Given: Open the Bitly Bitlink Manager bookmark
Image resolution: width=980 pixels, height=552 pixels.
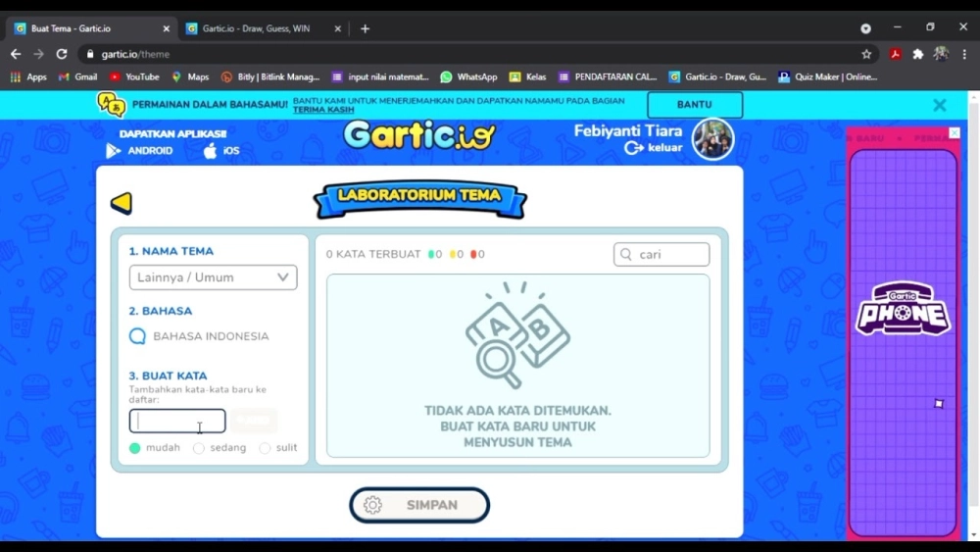Looking at the screenshot, I should point(270,76).
